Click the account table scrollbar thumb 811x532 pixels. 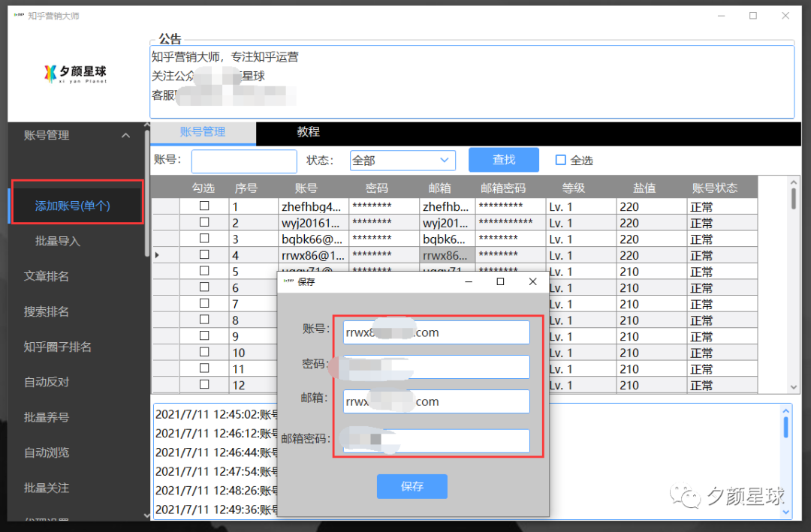[794, 199]
